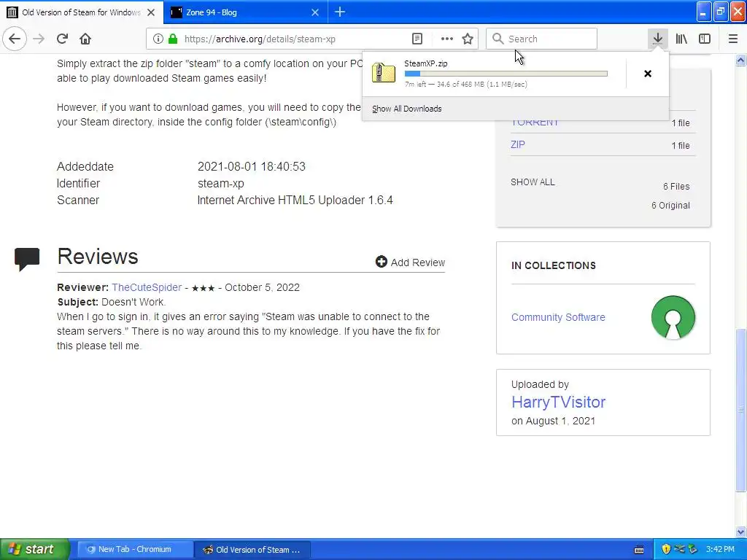Bookmark this page with the star
The image size is (747, 560).
coord(468,39)
